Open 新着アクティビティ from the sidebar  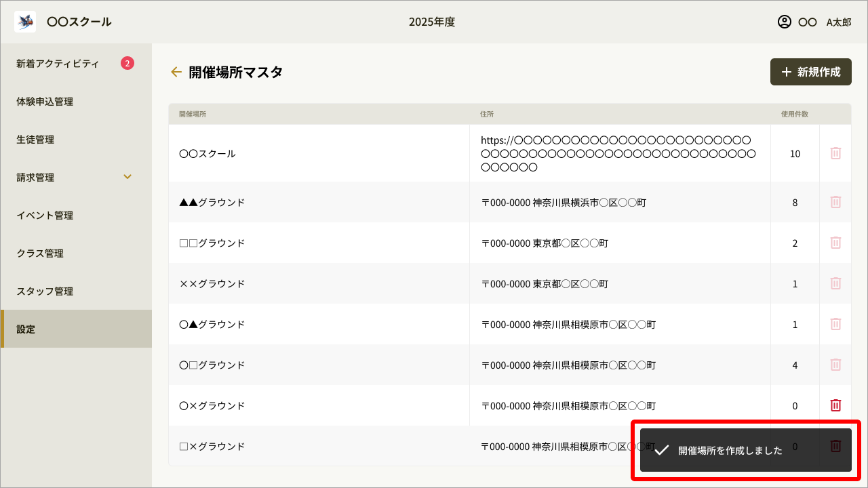coord(56,63)
